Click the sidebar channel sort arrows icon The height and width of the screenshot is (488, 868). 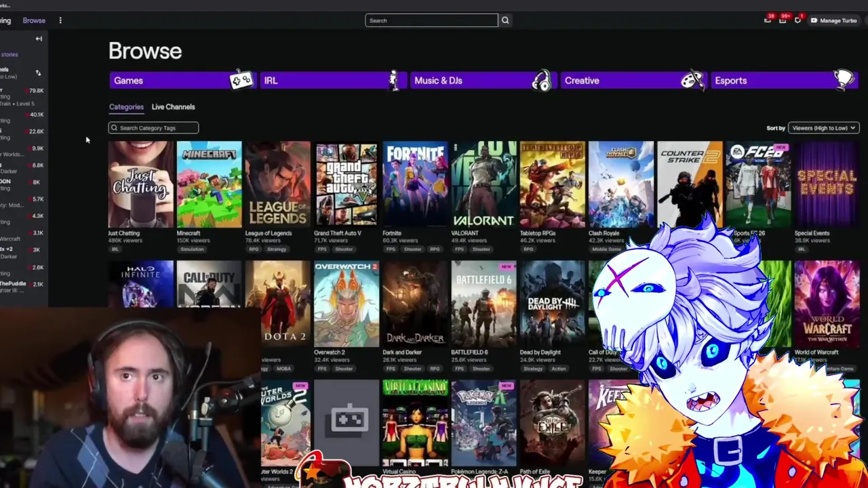38,73
